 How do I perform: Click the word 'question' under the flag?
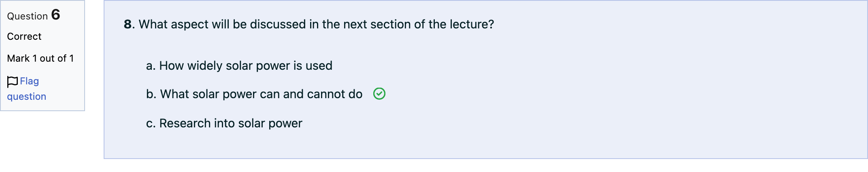coord(27,97)
